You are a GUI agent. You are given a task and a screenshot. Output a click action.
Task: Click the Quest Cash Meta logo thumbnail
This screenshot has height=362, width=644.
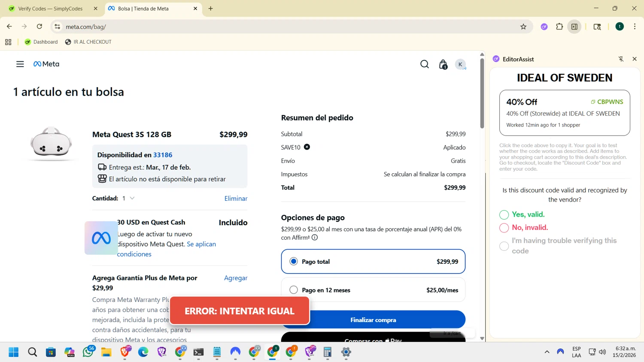(101, 238)
